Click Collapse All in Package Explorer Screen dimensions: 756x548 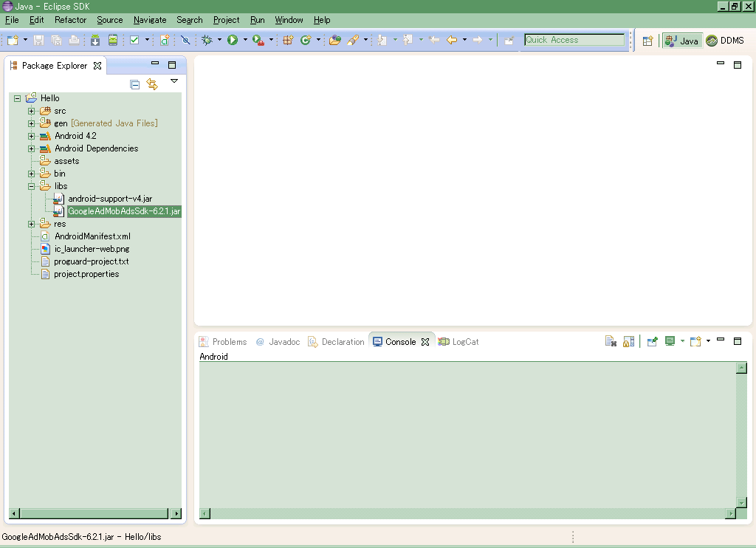135,84
